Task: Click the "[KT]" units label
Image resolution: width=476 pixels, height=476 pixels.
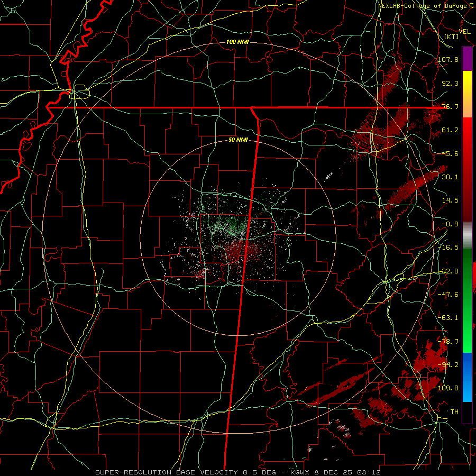Action: click(x=452, y=36)
